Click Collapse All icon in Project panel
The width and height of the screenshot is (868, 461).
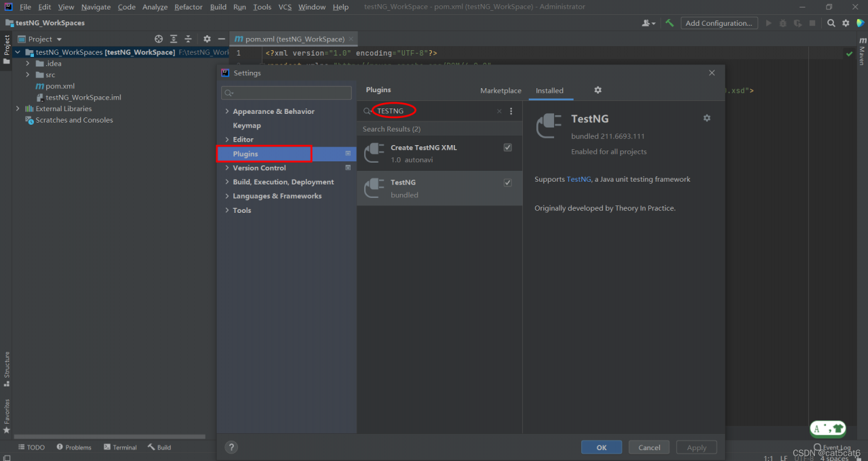189,39
